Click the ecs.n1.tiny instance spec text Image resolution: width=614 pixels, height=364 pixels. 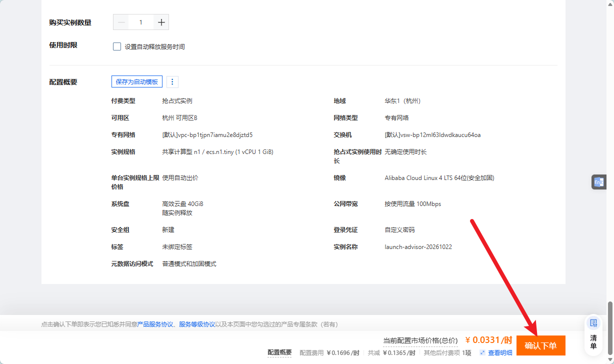coord(218,152)
